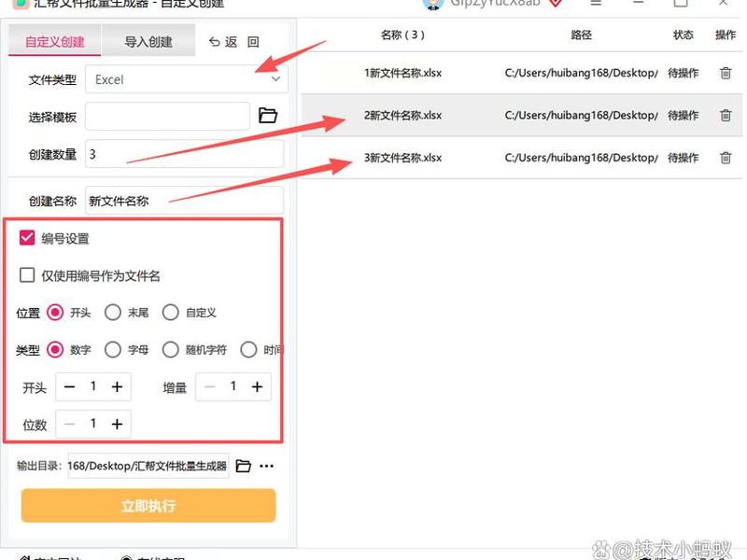Screen dimensions: 747x560
Task: Click the 返回 back button
Action: click(233, 42)
